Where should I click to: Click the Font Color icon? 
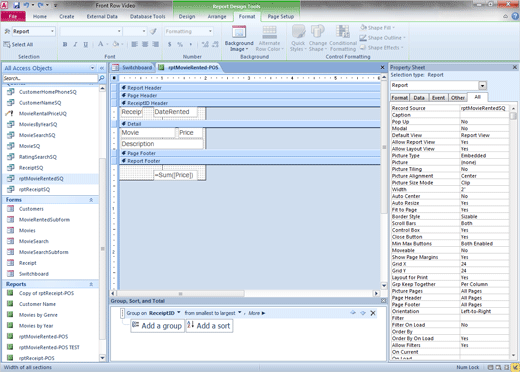(x=100, y=44)
